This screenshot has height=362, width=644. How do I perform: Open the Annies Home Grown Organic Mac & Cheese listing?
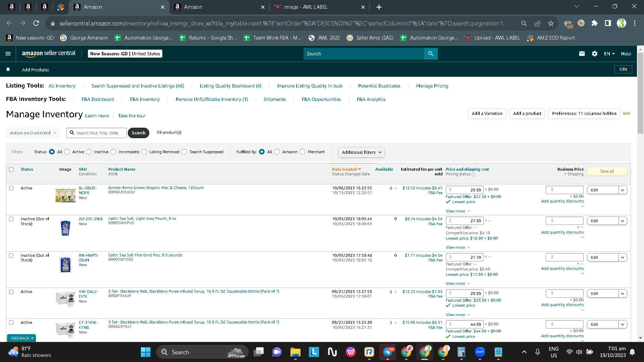pos(156,188)
